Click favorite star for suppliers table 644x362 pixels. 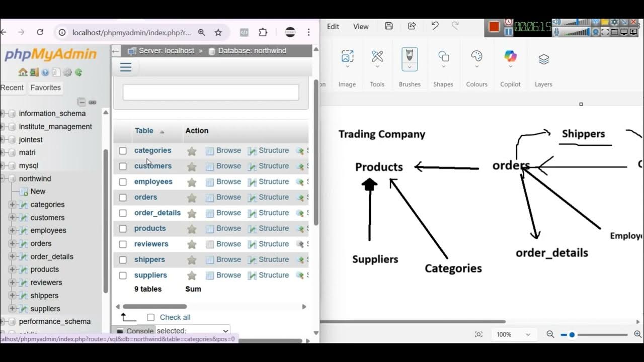pos(192,276)
